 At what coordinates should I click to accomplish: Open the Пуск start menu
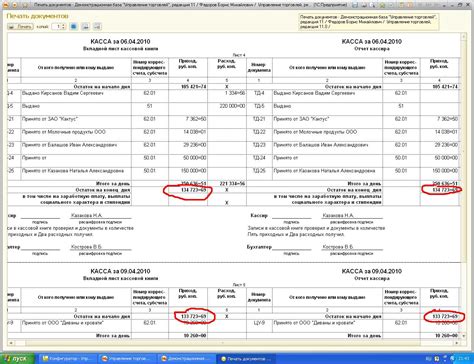click(17, 359)
